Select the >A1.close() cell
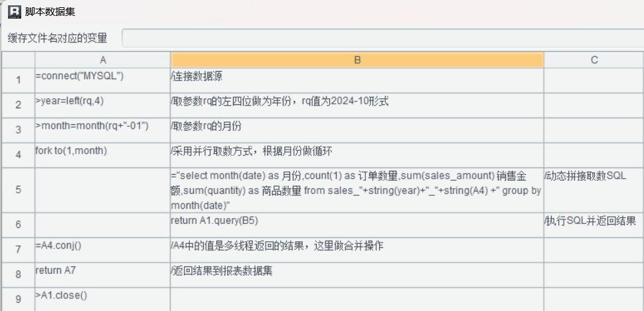This screenshot has height=311, width=644. (x=102, y=298)
